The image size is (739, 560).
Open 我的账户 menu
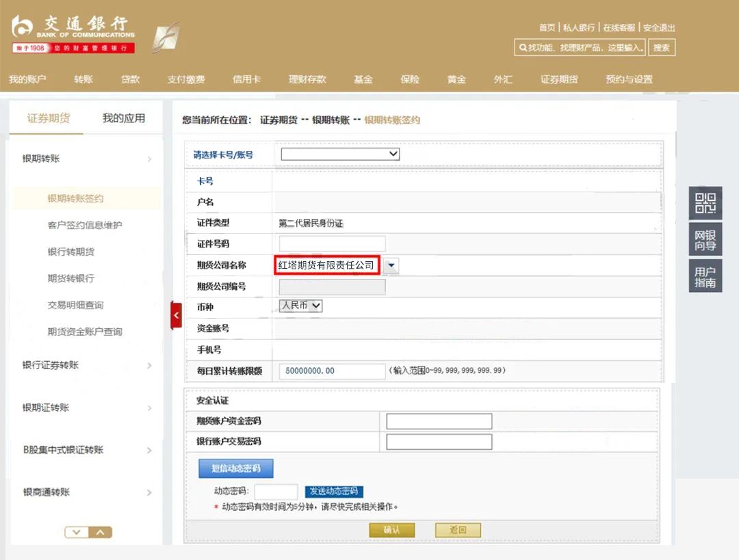click(27, 79)
